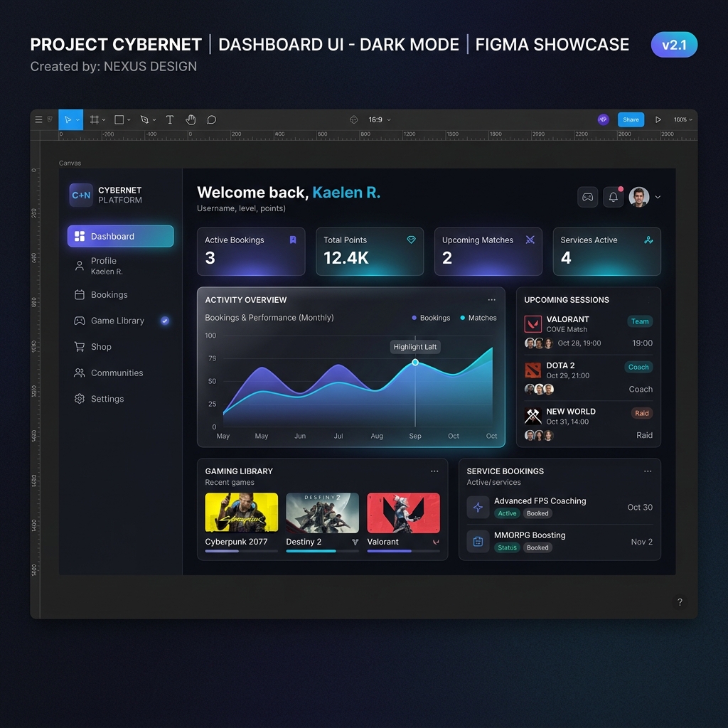This screenshot has width=728, height=728.
Task: Click the Raid tag on New World session
Action: 642,413
